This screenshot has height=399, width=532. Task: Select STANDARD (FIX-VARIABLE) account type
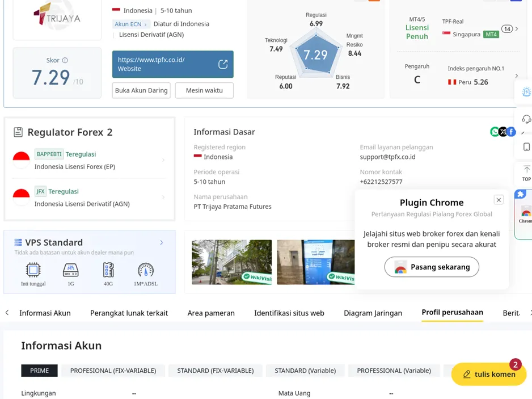216,371
